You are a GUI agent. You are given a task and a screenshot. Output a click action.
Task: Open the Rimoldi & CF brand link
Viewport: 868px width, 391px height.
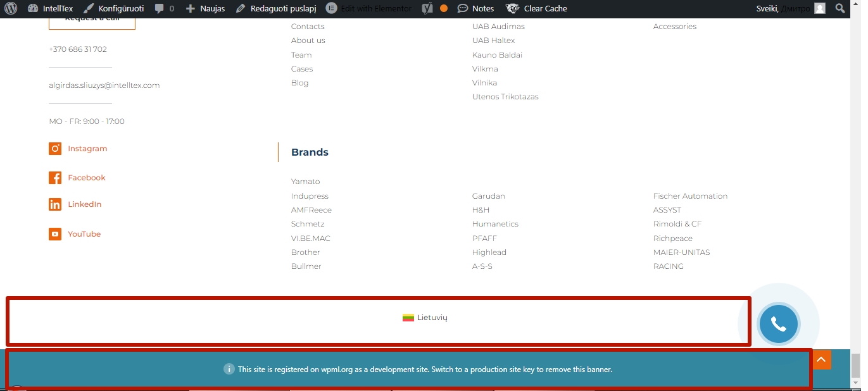677,224
